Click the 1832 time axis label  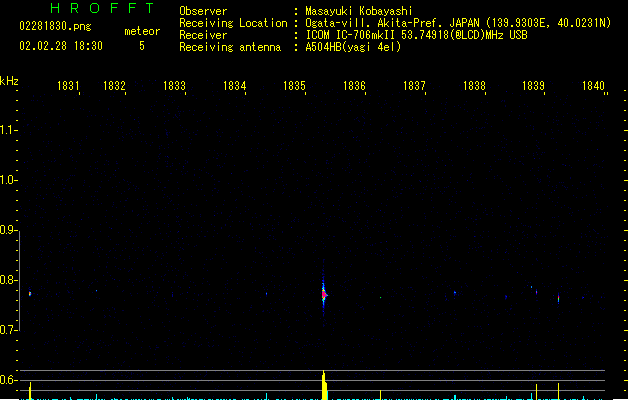(x=114, y=86)
